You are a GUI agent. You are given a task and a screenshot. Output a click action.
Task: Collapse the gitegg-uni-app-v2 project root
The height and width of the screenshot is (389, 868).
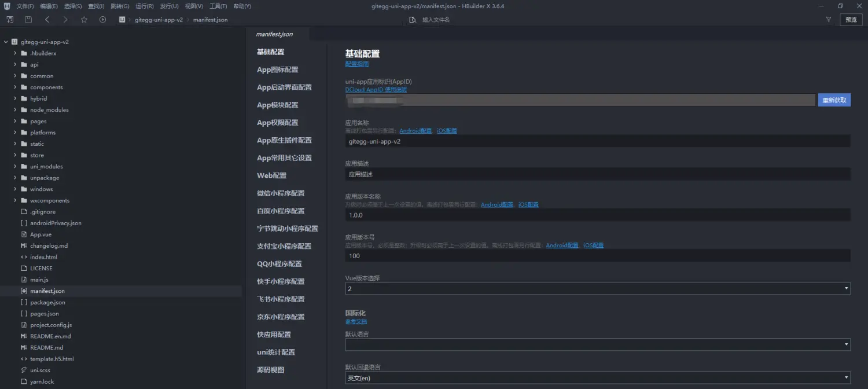pyautogui.click(x=6, y=41)
